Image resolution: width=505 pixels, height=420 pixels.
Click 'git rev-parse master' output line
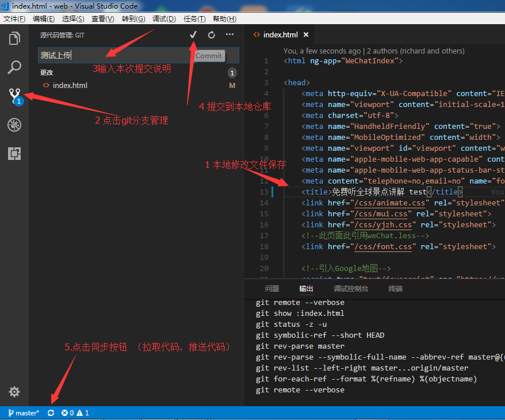[x=300, y=346]
